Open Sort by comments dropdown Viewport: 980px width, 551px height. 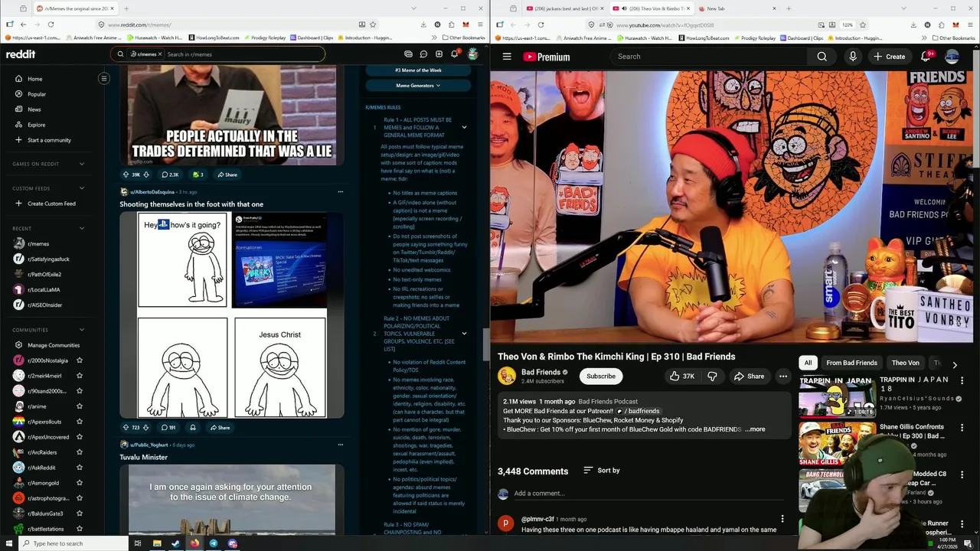point(602,471)
